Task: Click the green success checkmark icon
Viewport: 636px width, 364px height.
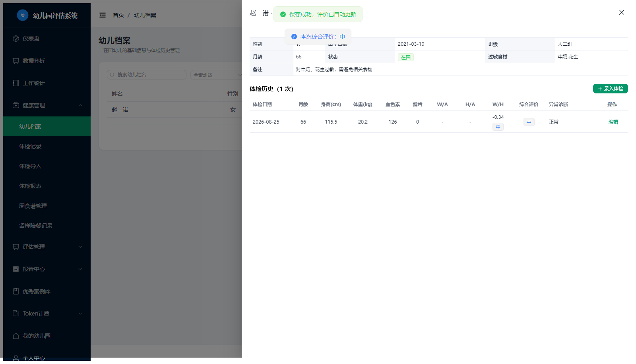Action: click(x=283, y=14)
